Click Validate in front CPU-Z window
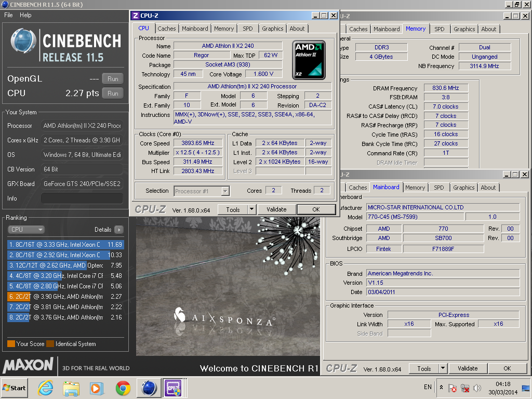This screenshot has width=532, height=399. pos(276,209)
